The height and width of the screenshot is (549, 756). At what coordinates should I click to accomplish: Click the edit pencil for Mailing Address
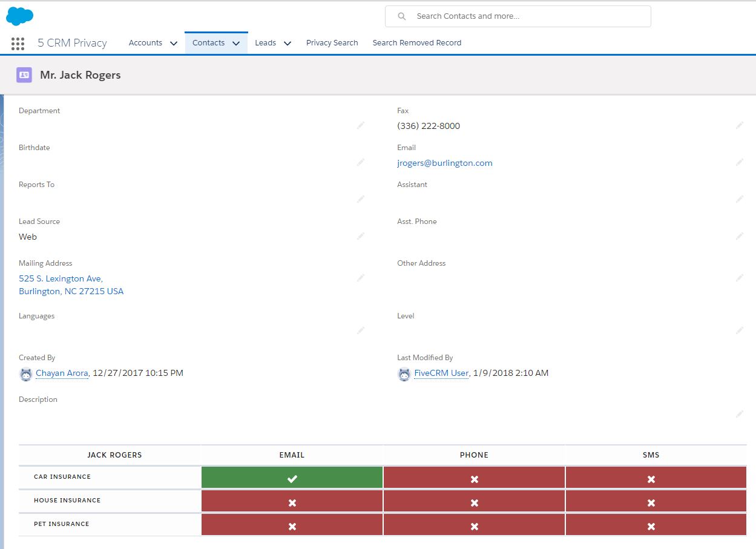click(361, 278)
